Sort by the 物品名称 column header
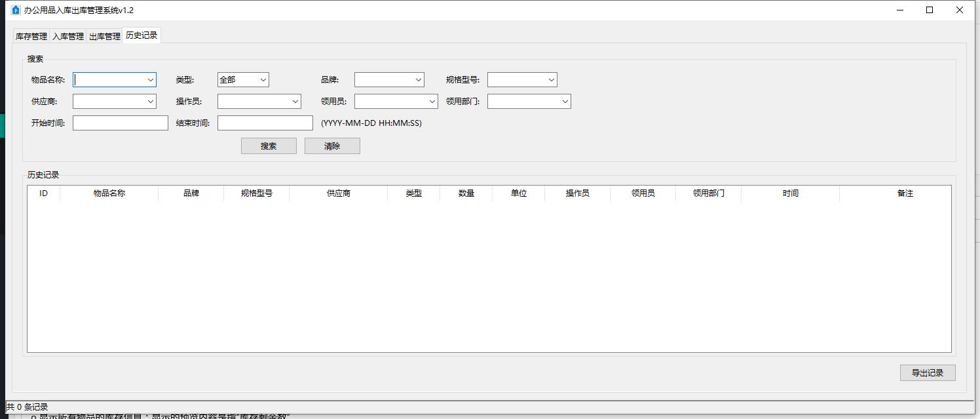Screen dimensions: 980x419 coord(109,193)
